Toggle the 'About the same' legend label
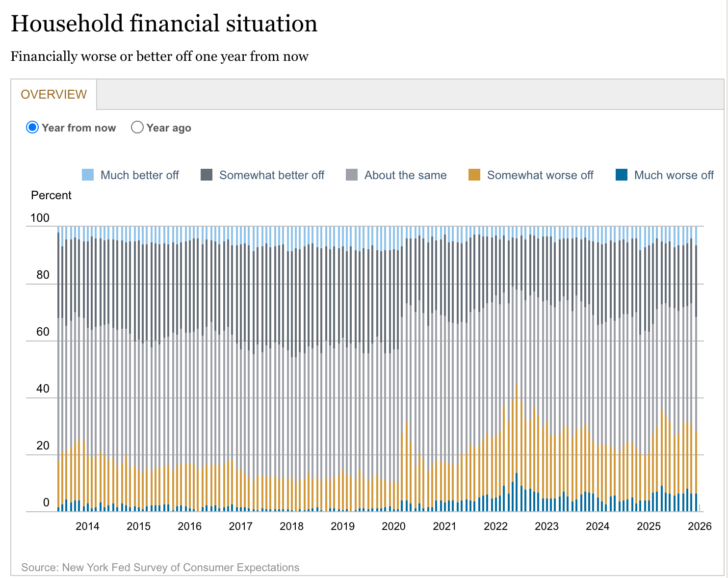Screen dimensions: 728x578 405,175
